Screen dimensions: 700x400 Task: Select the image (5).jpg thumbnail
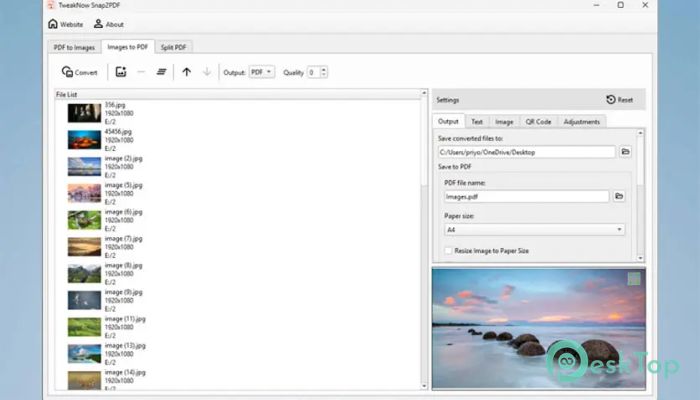(x=84, y=193)
